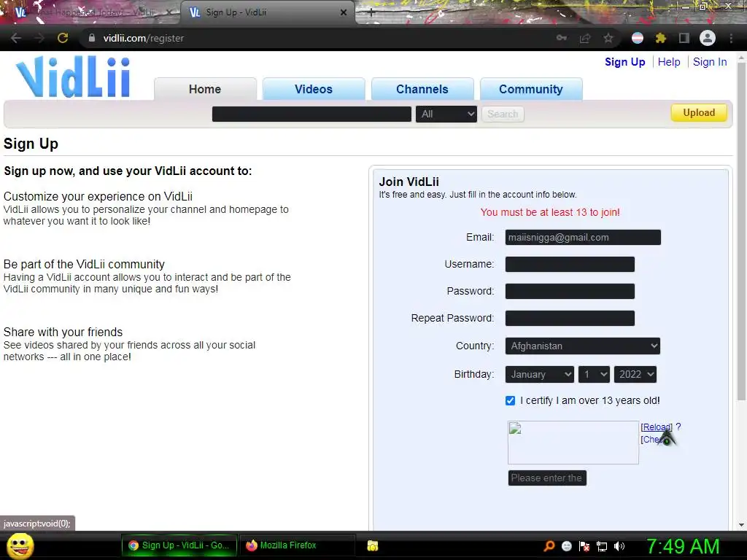Screen dimensions: 747x560
Task: Reload the page with refresh icon
Action: pyautogui.click(x=63, y=38)
